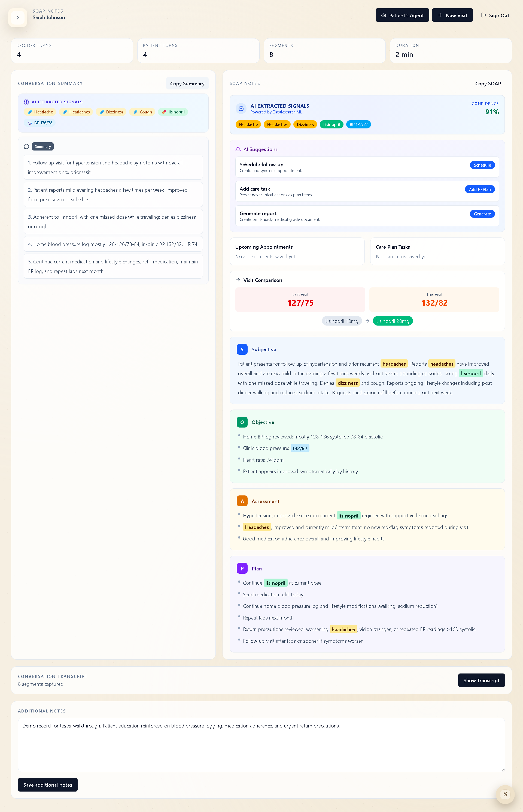This screenshot has width=523, height=812.
Task: Expand the sidebar chevron button
Action: 18,18
